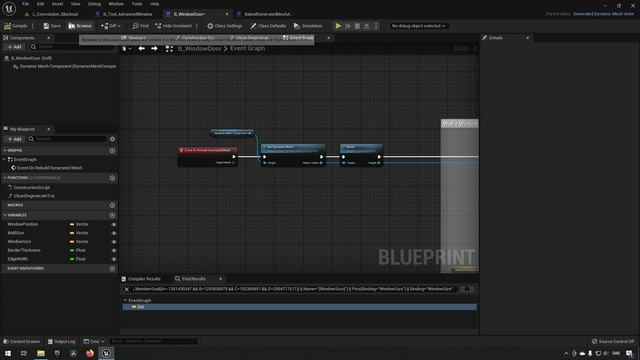This screenshot has width=640, height=360.
Task: Toggle visibility of WindowSize variable
Action: pos(114,242)
